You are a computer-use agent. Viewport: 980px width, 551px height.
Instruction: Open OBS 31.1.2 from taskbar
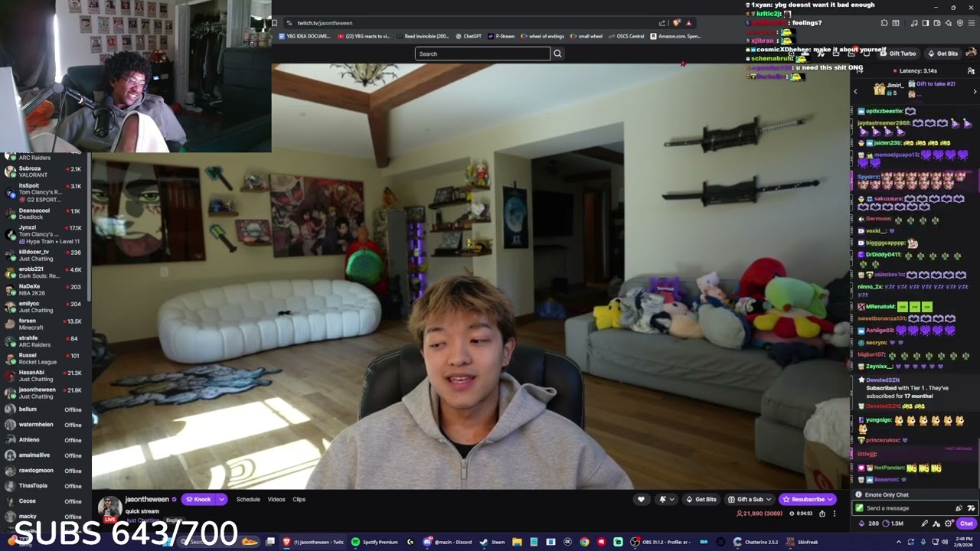(x=662, y=542)
